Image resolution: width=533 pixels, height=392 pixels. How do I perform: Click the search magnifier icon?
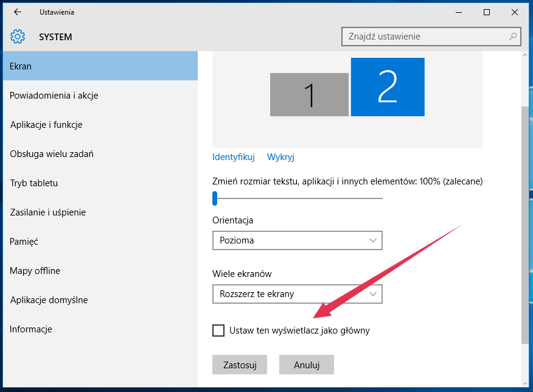coord(512,37)
